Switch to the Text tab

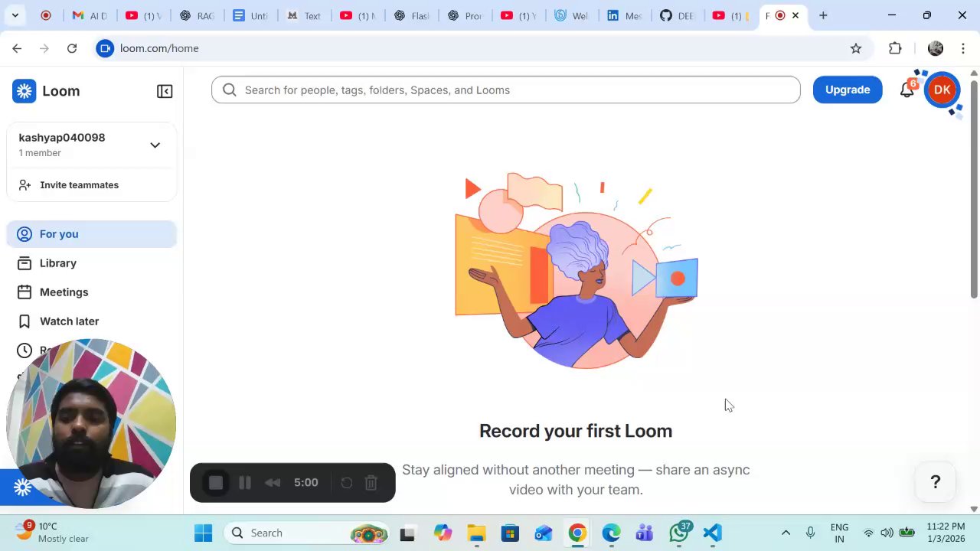(x=303, y=15)
